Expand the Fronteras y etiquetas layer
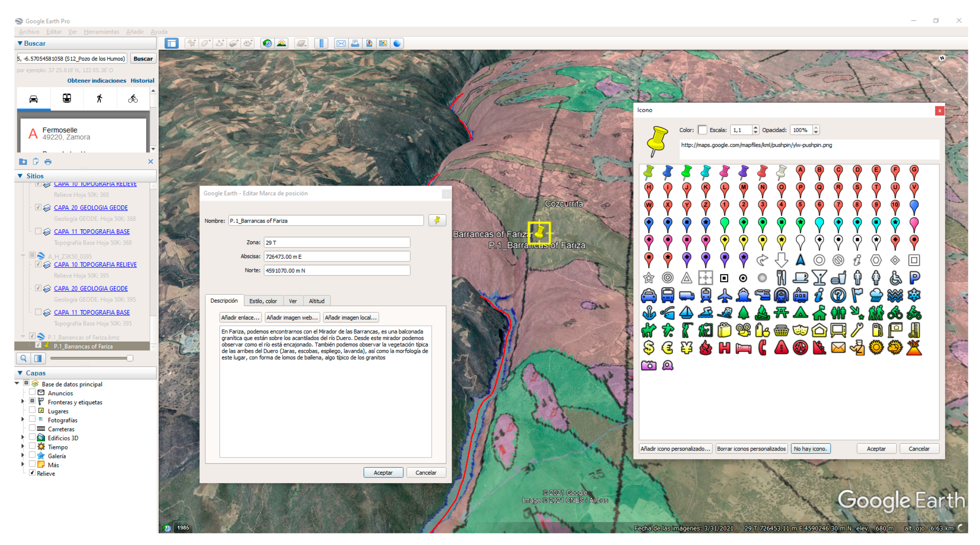The width and height of the screenshot is (980, 545). coord(22,402)
